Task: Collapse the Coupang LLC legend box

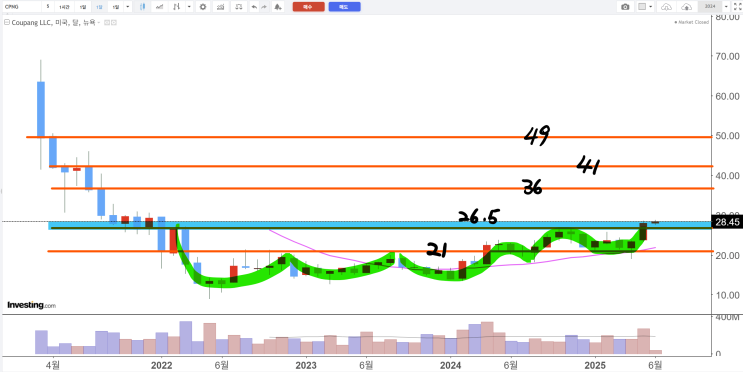Action: tap(7, 22)
